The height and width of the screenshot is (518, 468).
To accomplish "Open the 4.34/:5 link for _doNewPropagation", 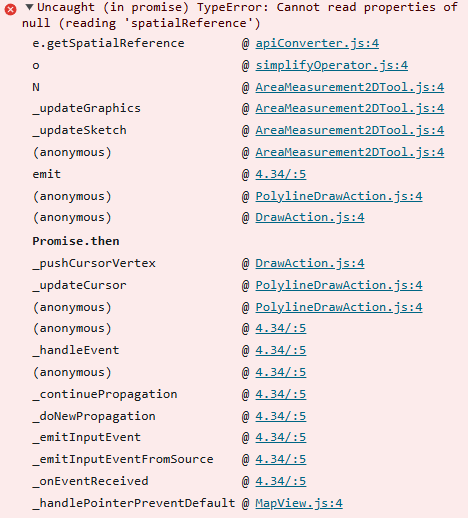I will pos(281,416).
